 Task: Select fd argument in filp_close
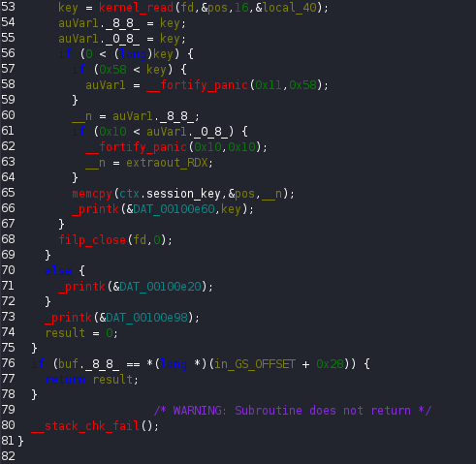point(140,240)
